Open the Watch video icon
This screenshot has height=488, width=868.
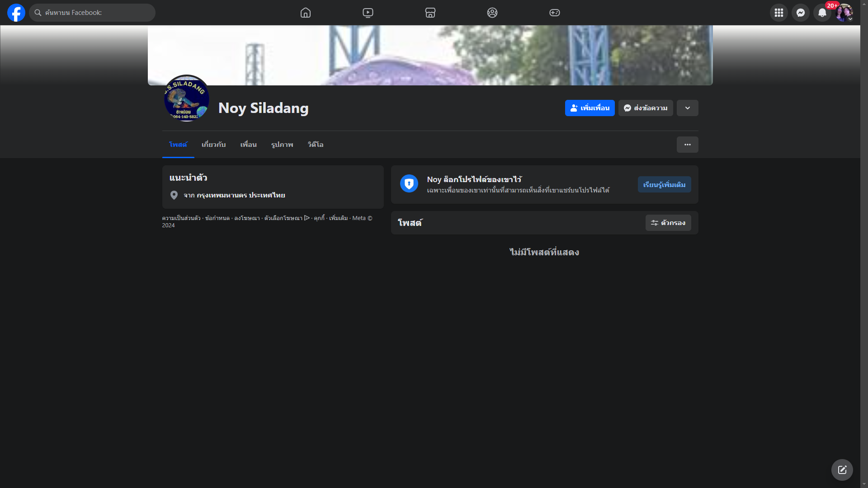[368, 13]
